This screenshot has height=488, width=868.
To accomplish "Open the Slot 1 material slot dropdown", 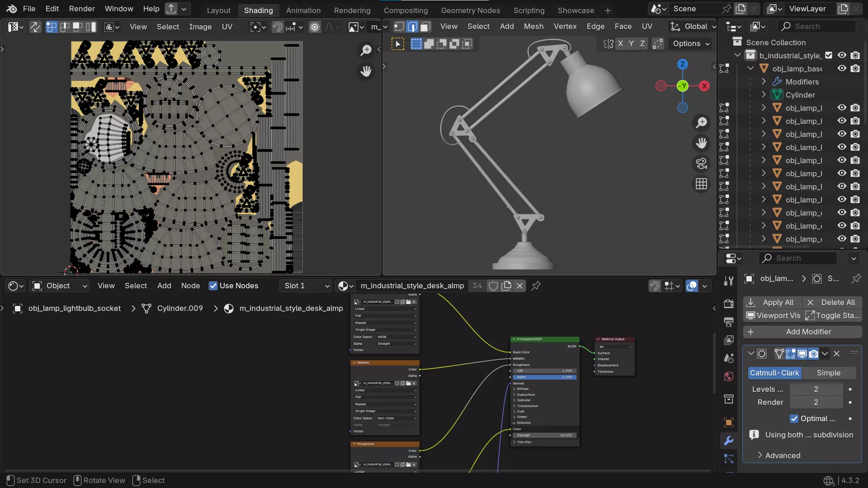I will click(307, 286).
